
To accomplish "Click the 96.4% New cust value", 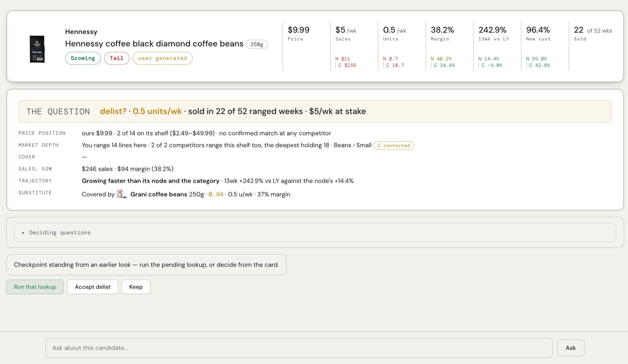I will 538,30.
